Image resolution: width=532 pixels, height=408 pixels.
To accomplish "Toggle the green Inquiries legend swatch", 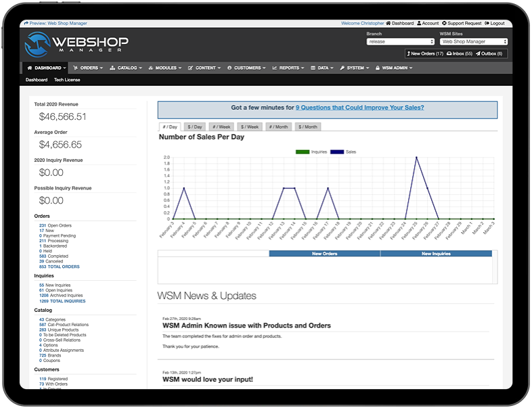I will click(303, 152).
